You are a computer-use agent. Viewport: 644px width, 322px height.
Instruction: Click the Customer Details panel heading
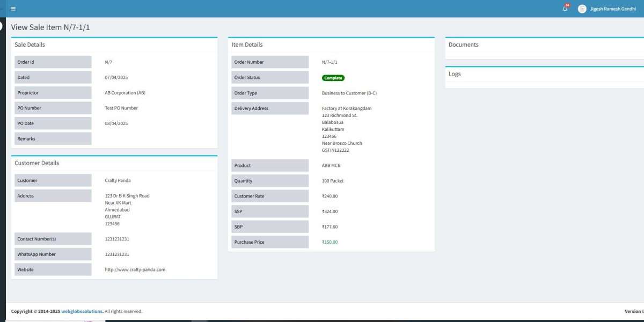pyautogui.click(x=36, y=163)
